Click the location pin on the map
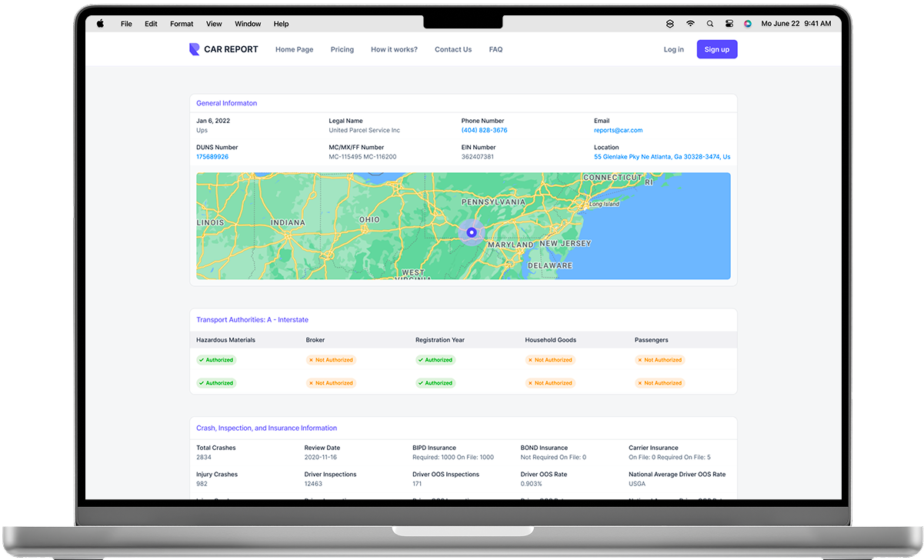 coord(472,232)
